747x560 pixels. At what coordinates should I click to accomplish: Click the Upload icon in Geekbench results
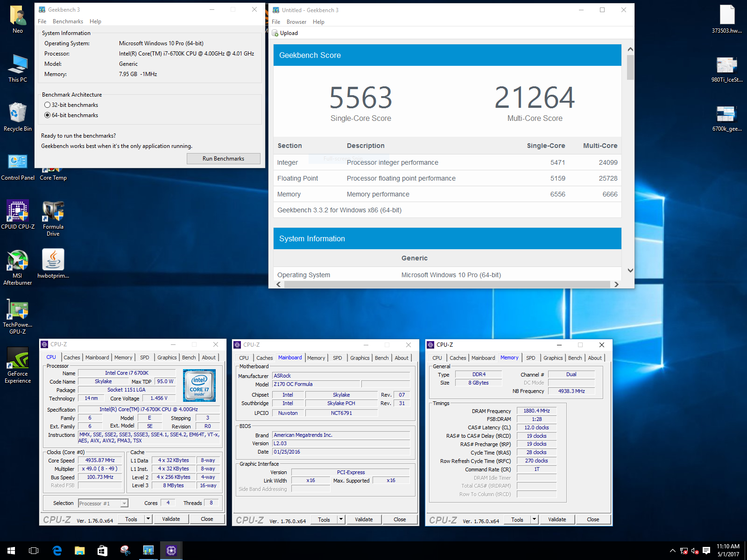tap(275, 33)
